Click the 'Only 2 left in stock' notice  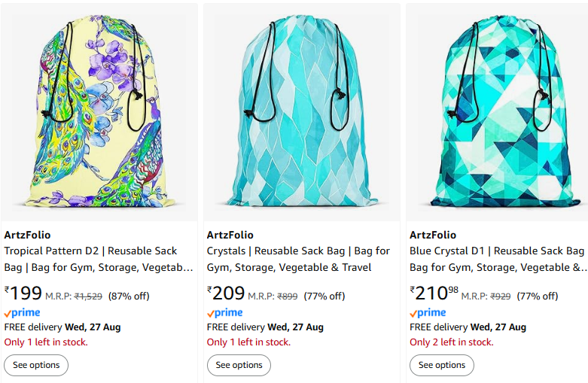tap(452, 342)
